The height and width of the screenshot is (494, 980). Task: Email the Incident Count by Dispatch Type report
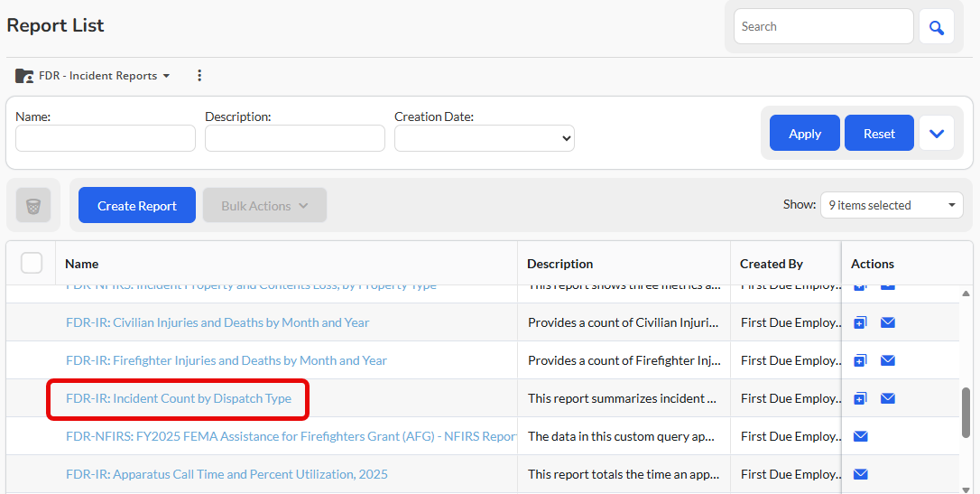(x=887, y=398)
